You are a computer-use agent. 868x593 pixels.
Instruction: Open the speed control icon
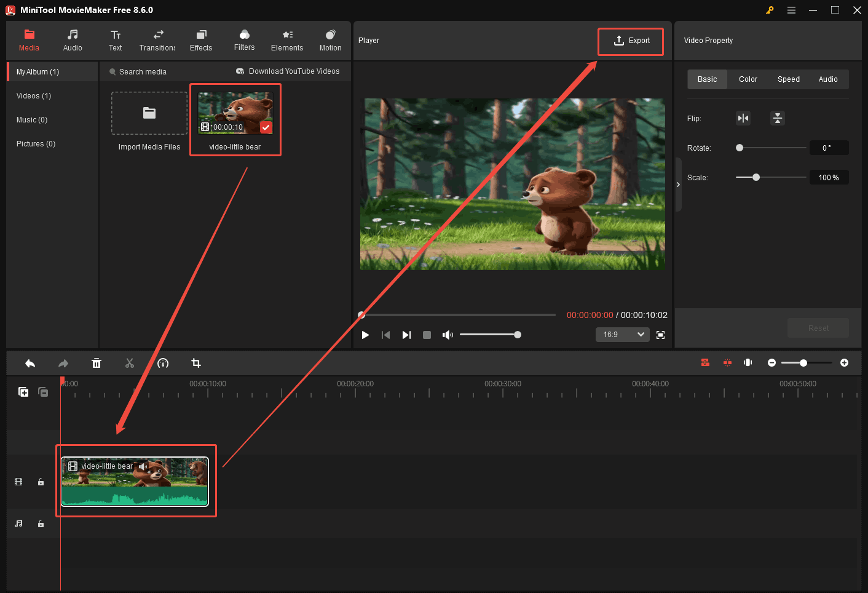click(x=163, y=364)
